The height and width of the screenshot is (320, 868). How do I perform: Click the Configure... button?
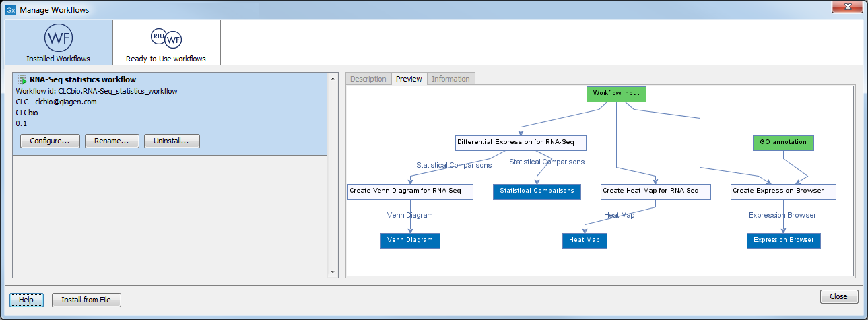[x=50, y=141]
